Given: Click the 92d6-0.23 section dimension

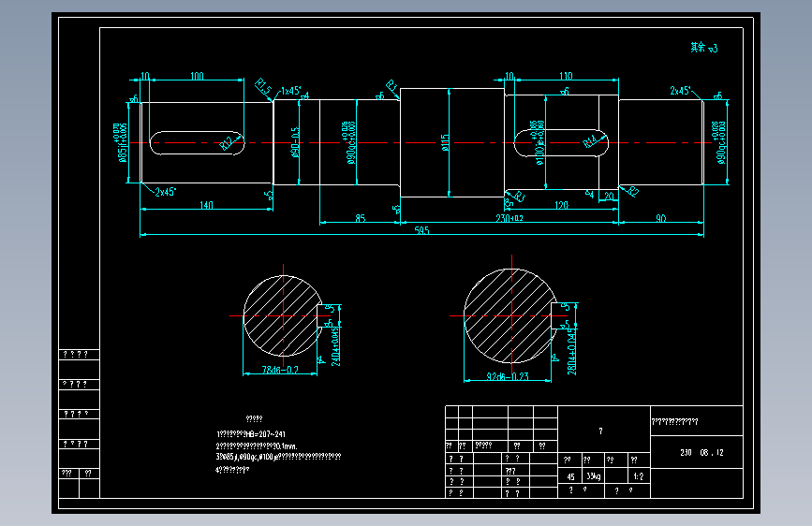Looking at the screenshot, I should pos(508,376).
